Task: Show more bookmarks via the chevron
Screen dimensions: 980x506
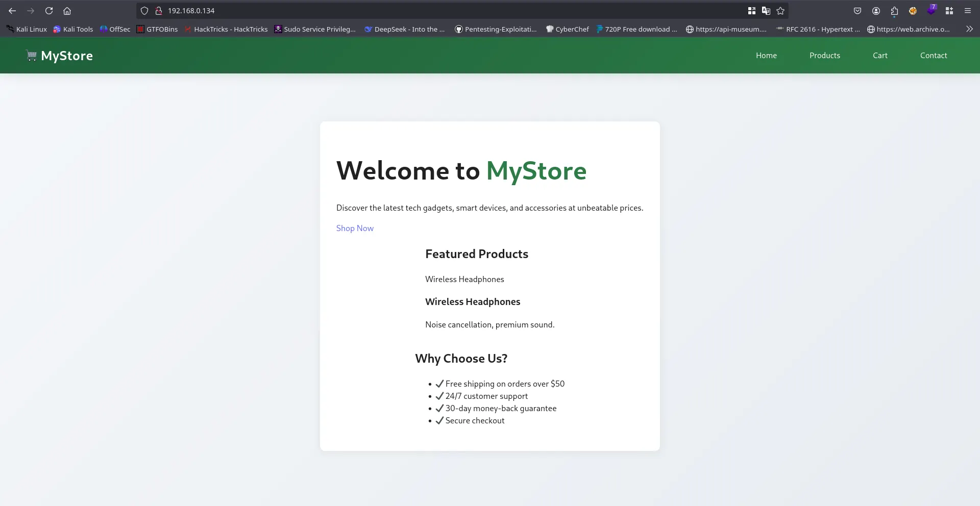Action: [969, 29]
